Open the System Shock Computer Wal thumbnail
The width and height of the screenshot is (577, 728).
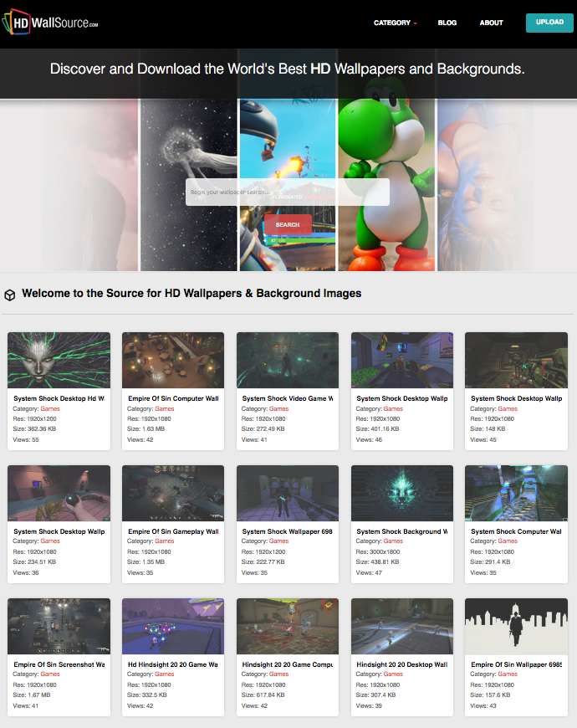coord(516,493)
